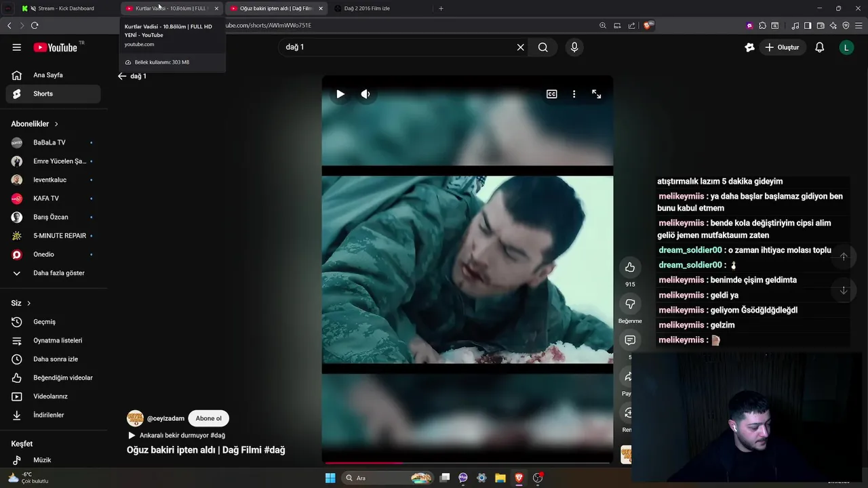This screenshot has height=488, width=868.
Task: Switch to the Kick Dashboard tab
Action: 66,8
